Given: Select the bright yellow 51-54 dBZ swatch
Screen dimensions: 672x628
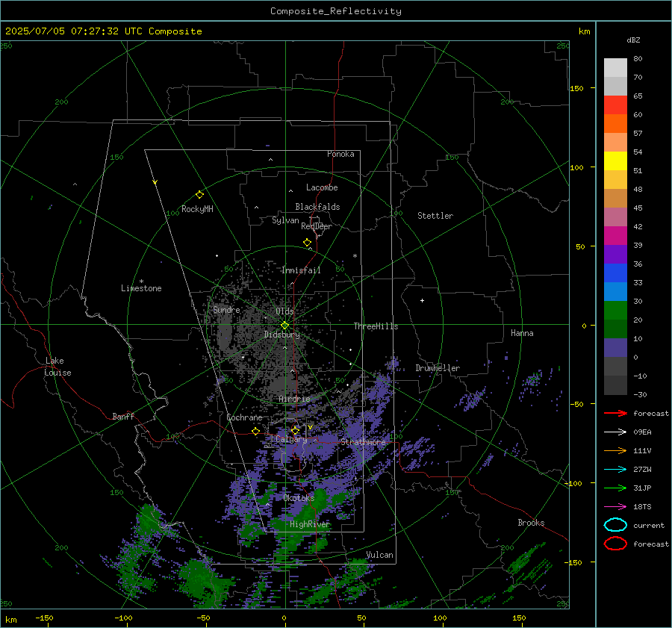Looking at the screenshot, I should tap(615, 161).
